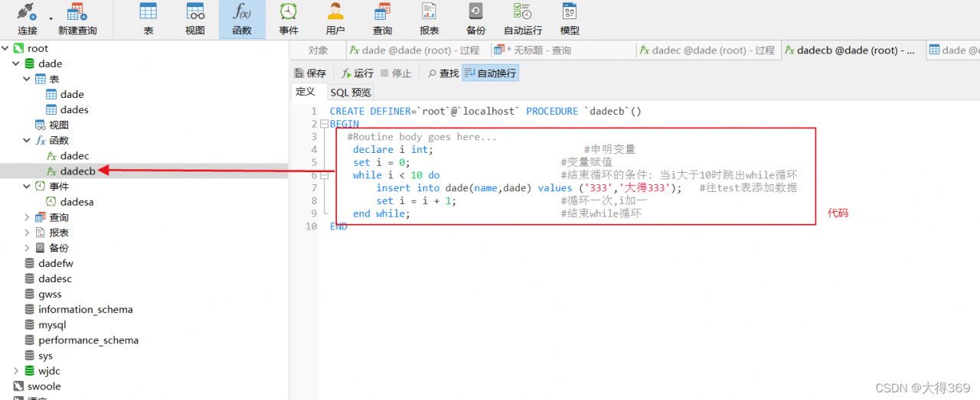Switch to the 对象 tab

pos(318,50)
